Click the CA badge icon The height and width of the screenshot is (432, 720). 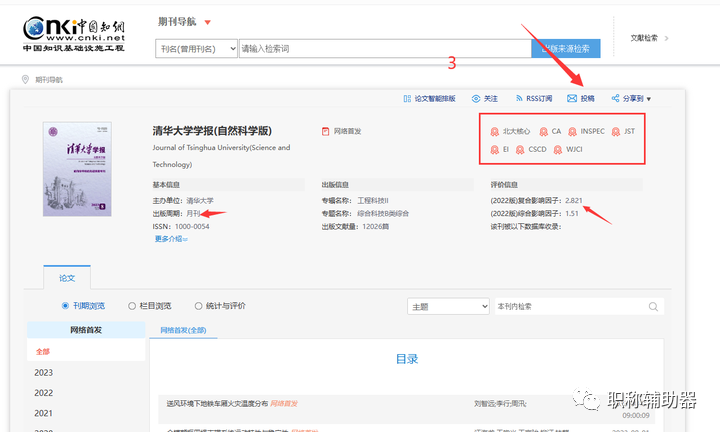tap(543, 132)
